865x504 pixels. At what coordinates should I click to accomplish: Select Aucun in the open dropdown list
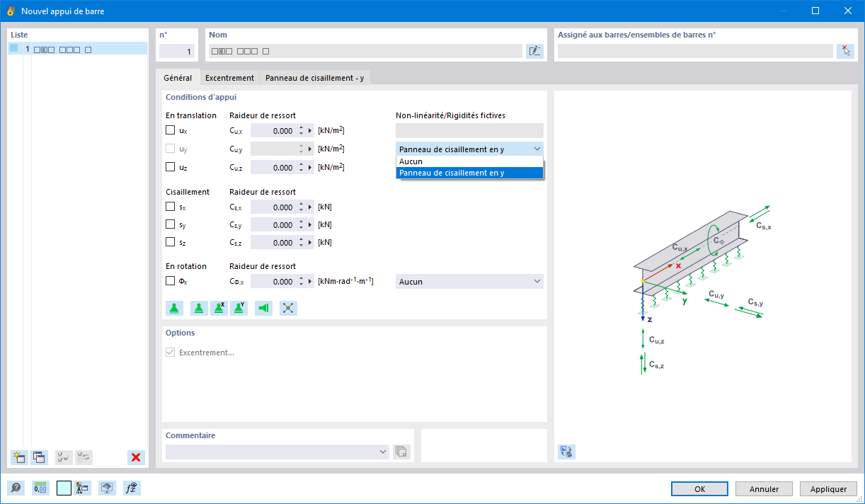(x=469, y=161)
